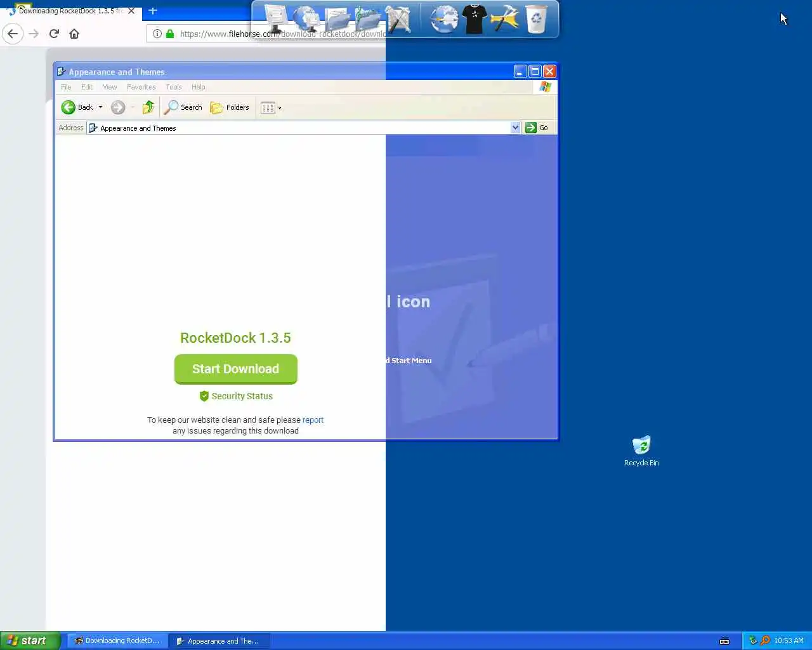Reload the browser page
The image size is (812, 650).
[54, 34]
